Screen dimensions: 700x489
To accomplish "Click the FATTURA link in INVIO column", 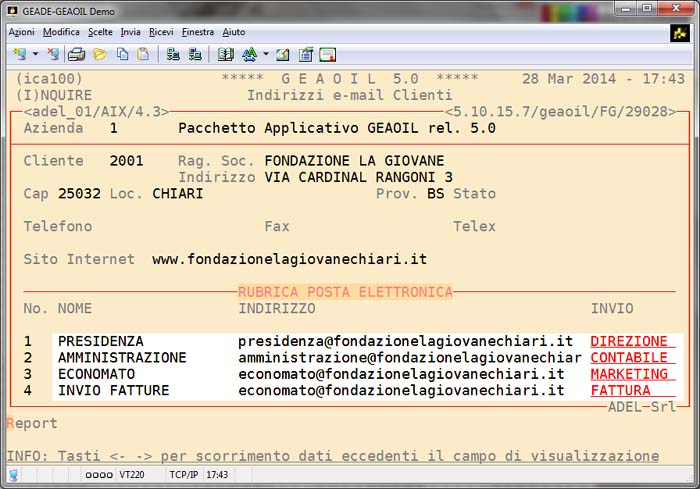I will point(621,390).
